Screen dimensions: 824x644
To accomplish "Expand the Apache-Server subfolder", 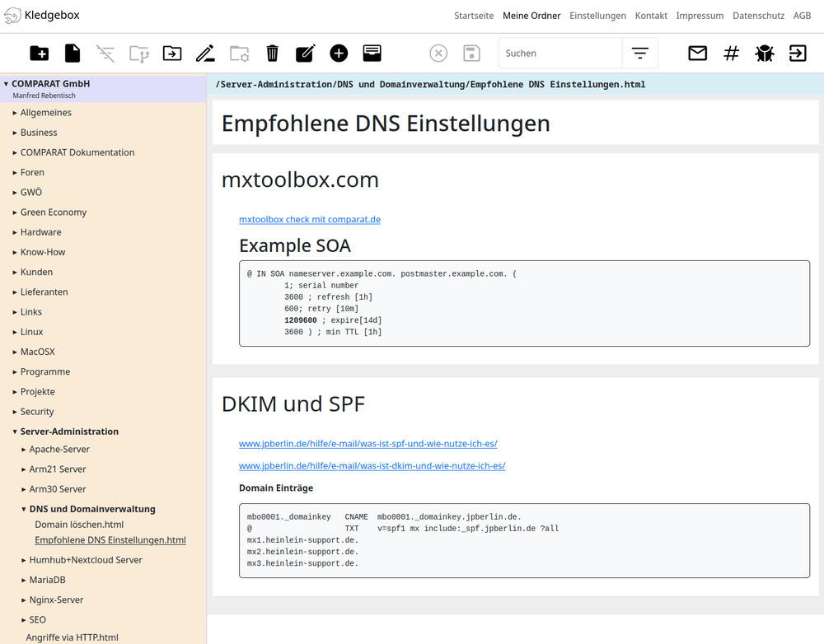I will click(x=24, y=449).
